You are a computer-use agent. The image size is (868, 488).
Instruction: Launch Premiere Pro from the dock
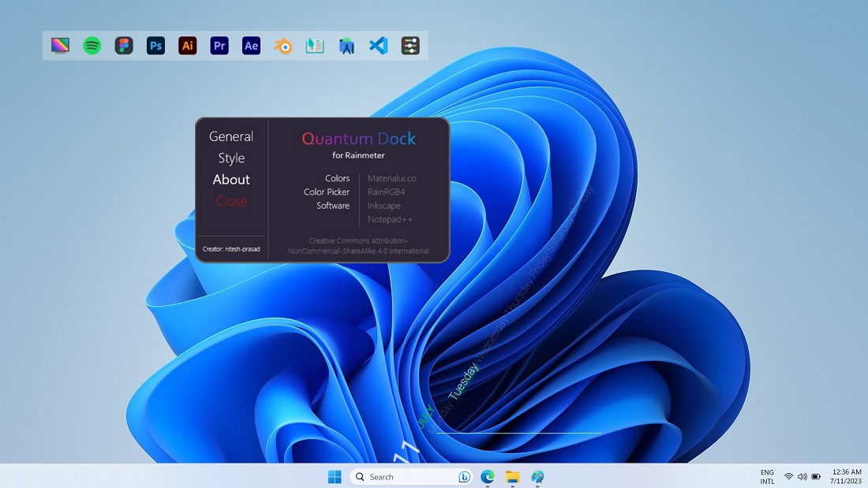coord(219,45)
